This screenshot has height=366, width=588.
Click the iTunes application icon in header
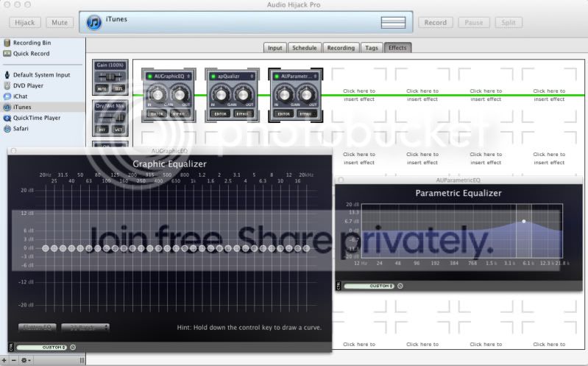tap(93, 22)
